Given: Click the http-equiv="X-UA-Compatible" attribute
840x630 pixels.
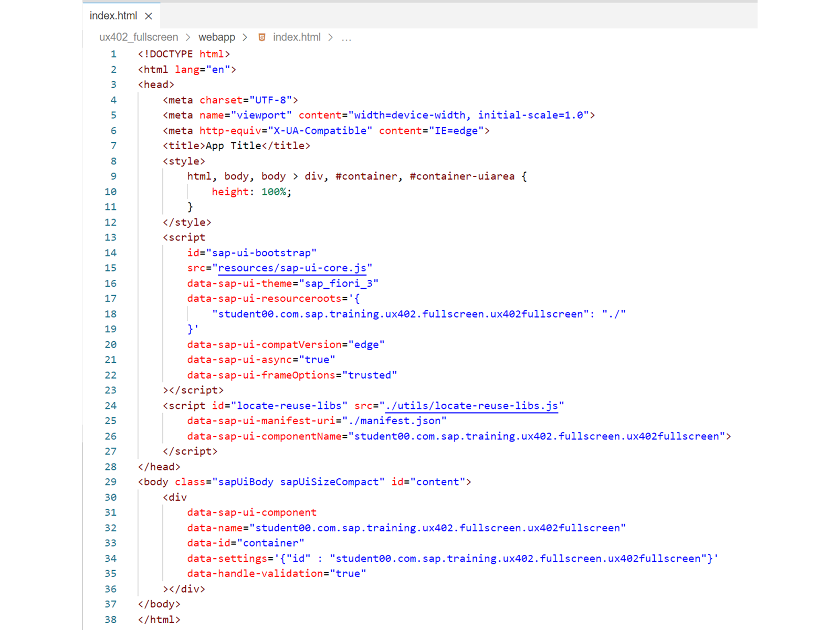Looking at the screenshot, I should pyautogui.click(x=286, y=130).
